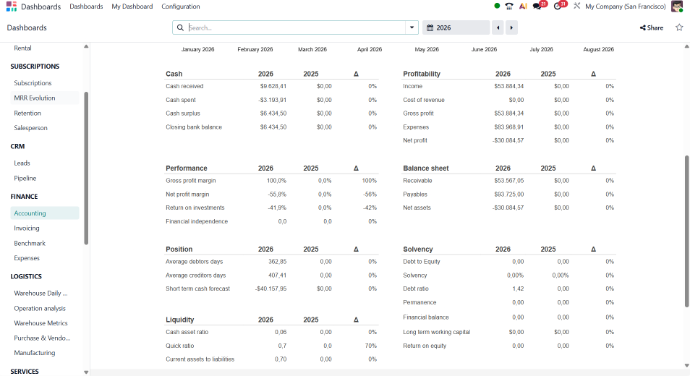Screen dimensions: 690x376
Task: Click the January 2026 chart axis label
Action: click(x=198, y=49)
